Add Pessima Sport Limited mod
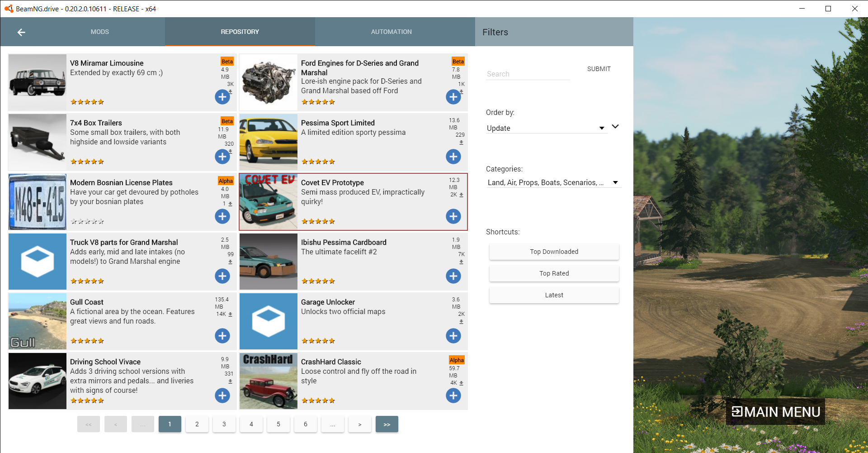Image resolution: width=868 pixels, height=453 pixels. click(453, 157)
